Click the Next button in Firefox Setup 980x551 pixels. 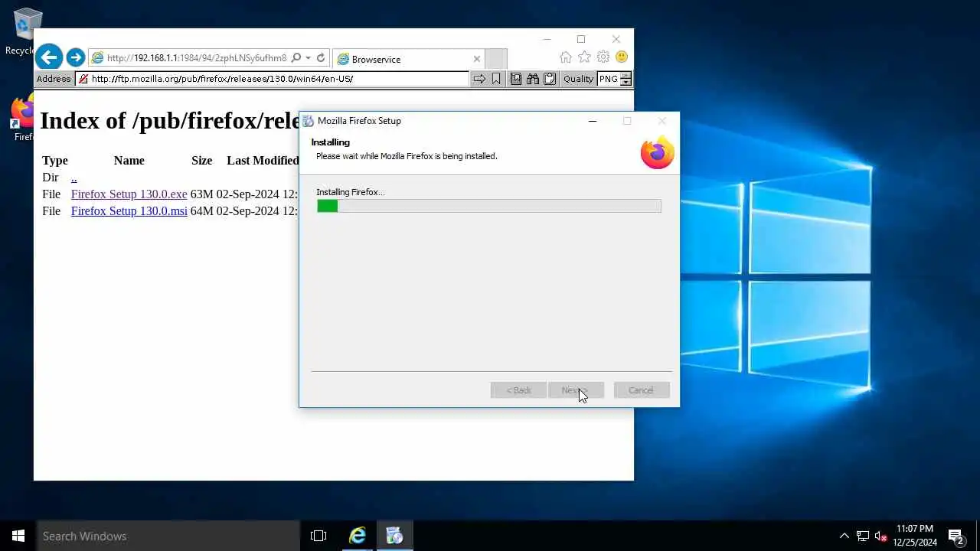576,390
